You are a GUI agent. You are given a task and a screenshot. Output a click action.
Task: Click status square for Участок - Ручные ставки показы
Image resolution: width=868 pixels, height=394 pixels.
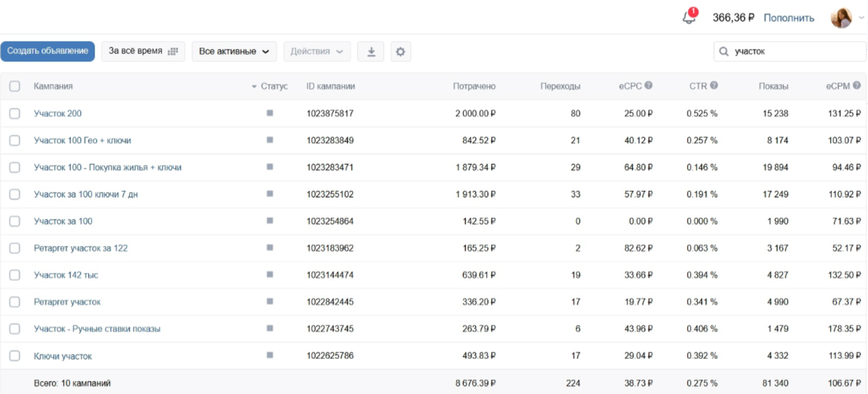270,328
